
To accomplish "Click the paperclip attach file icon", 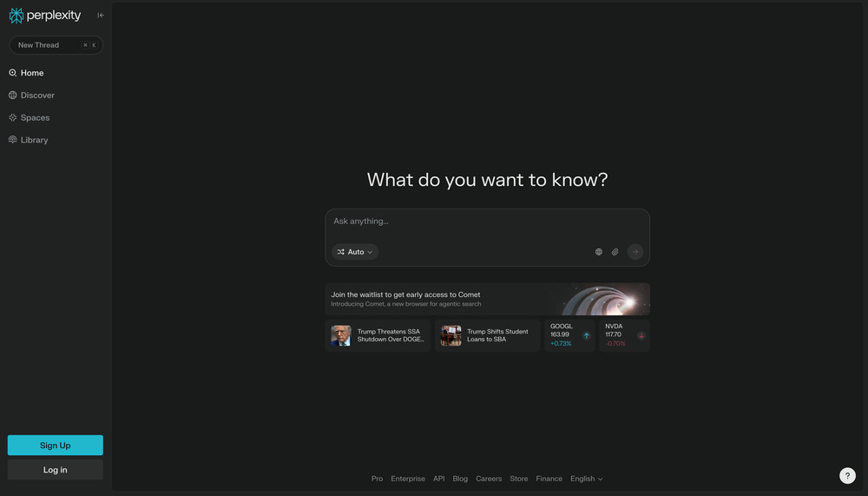I will point(615,252).
